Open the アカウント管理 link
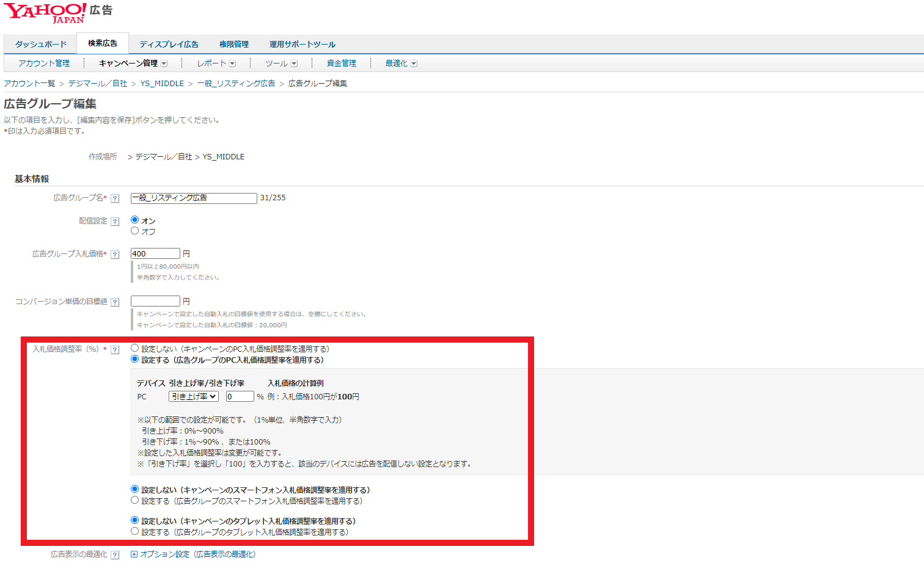This screenshot has width=924, height=563. [x=44, y=64]
